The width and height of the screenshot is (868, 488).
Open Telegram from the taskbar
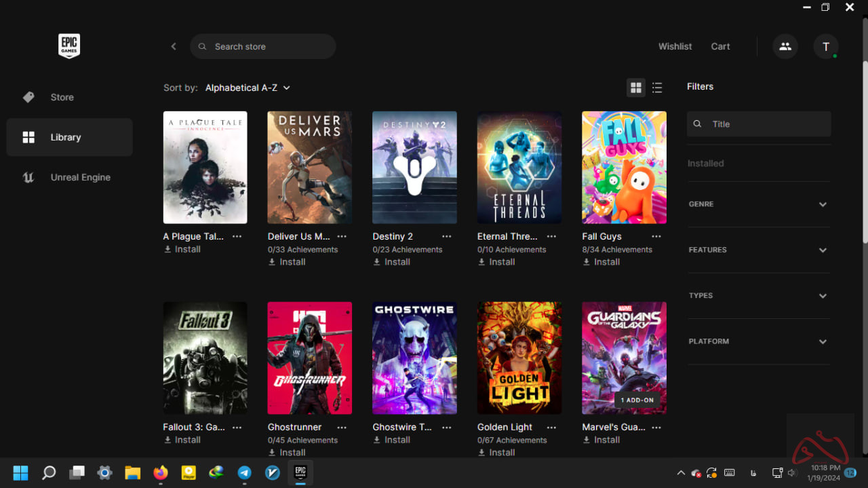click(x=244, y=472)
